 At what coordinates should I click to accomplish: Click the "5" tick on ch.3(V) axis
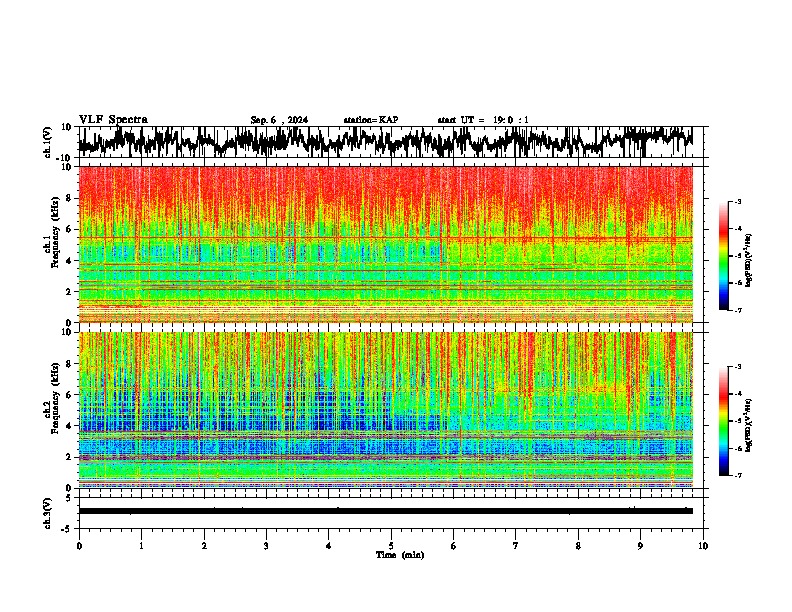click(x=68, y=498)
